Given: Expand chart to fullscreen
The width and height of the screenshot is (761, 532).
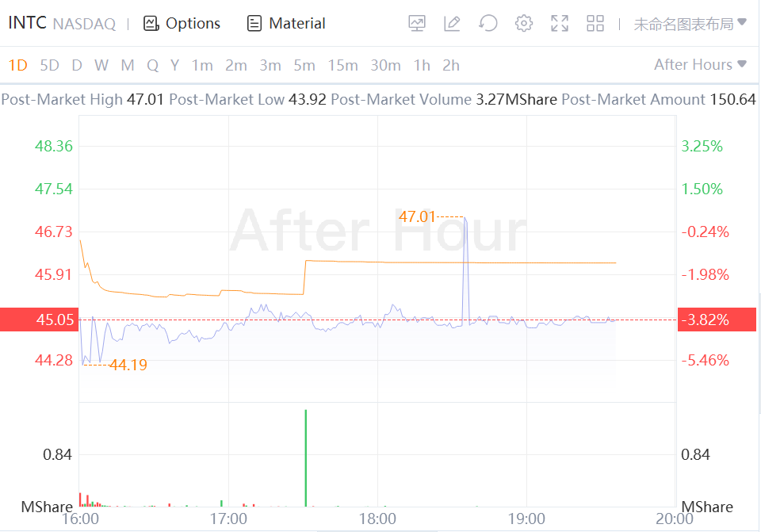Looking at the screenshot, I should pyautogui.click(x=560, y=24).
